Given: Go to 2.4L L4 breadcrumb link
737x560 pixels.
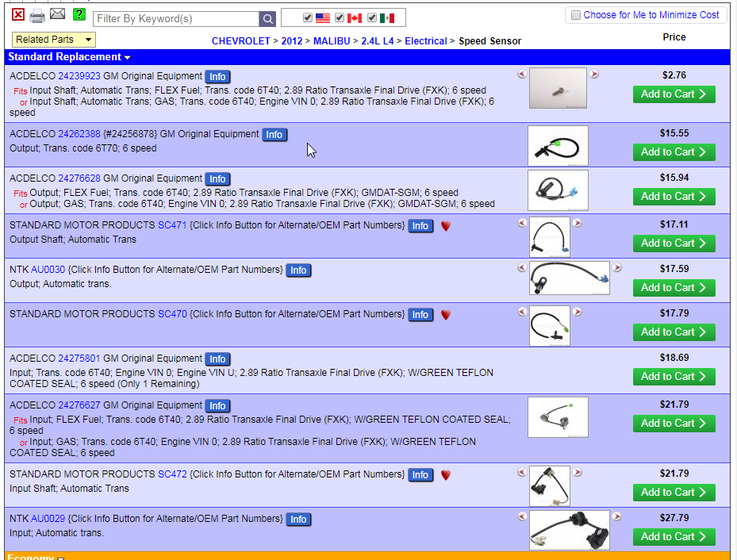Looking at the screenshot, I should [x=378, y=41].
